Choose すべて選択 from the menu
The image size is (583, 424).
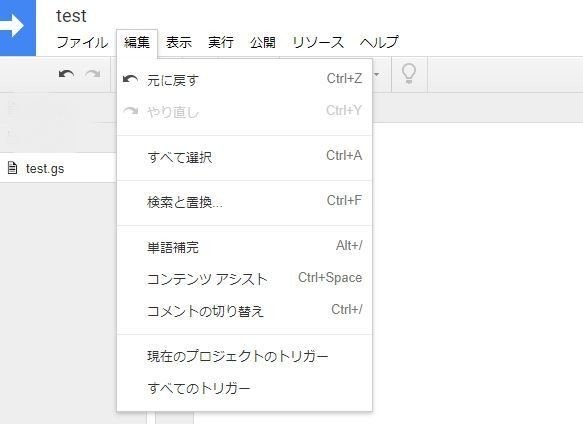[244, 157]
